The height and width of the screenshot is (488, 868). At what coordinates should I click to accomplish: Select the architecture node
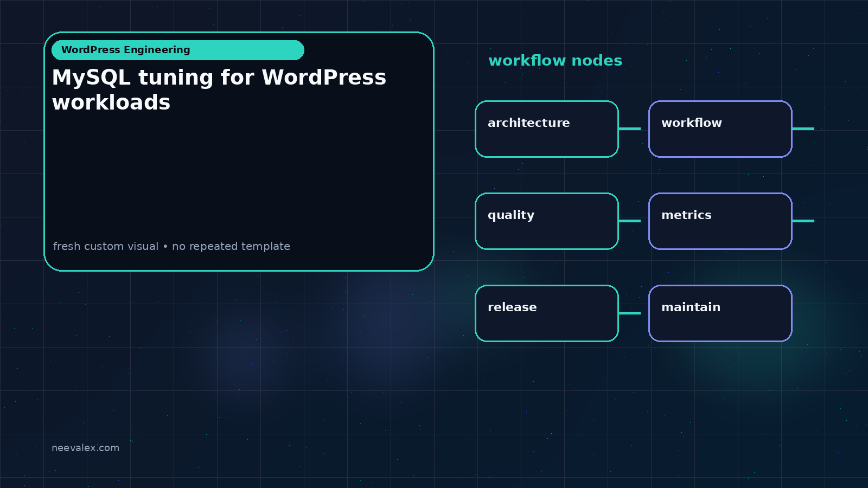click(547, 129)
